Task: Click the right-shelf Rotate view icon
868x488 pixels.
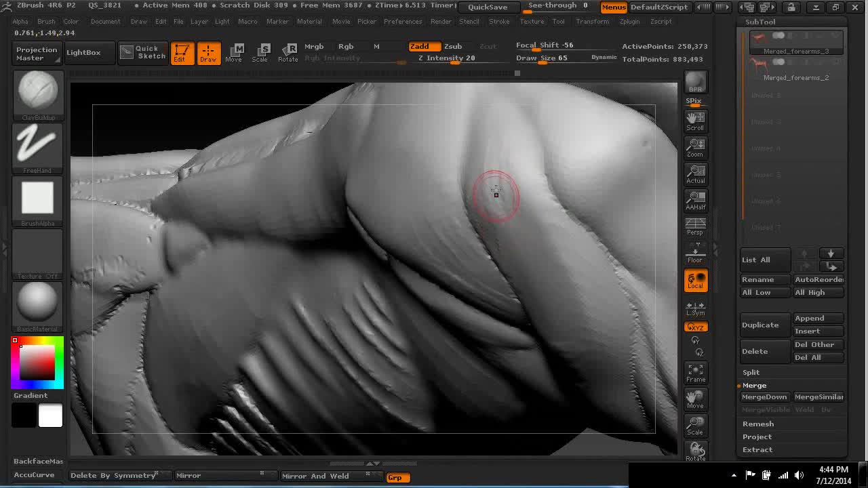Action: coord(696,451)
